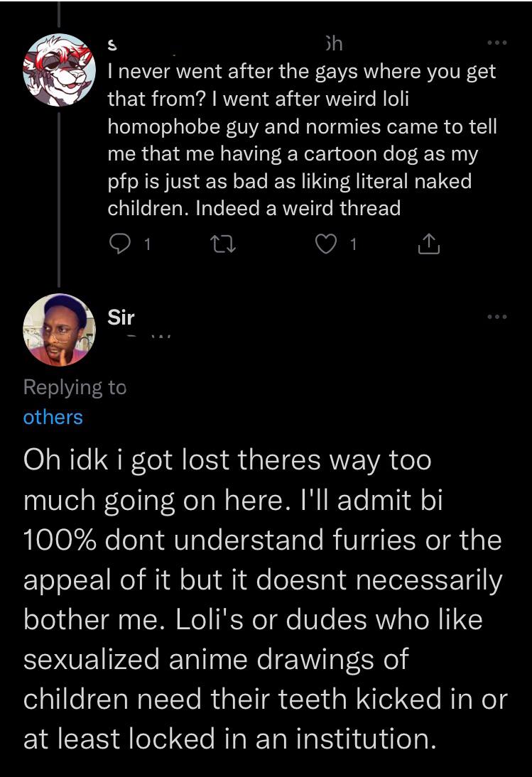Click the "Replying to" label
The image size is (532, 777).
75,387
